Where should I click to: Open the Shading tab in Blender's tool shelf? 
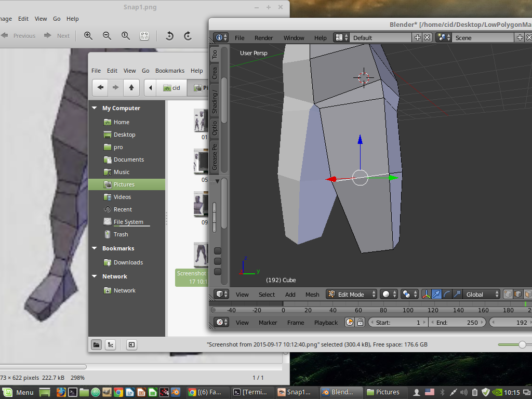pyautogui.click(x=215, y=101)
